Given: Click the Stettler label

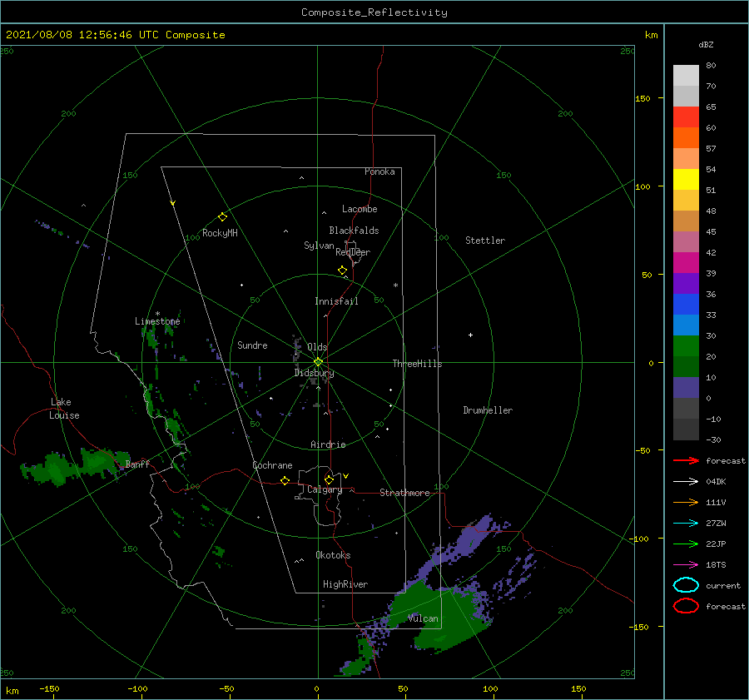Looking at the screenshot, I should [x=485, y=241].
